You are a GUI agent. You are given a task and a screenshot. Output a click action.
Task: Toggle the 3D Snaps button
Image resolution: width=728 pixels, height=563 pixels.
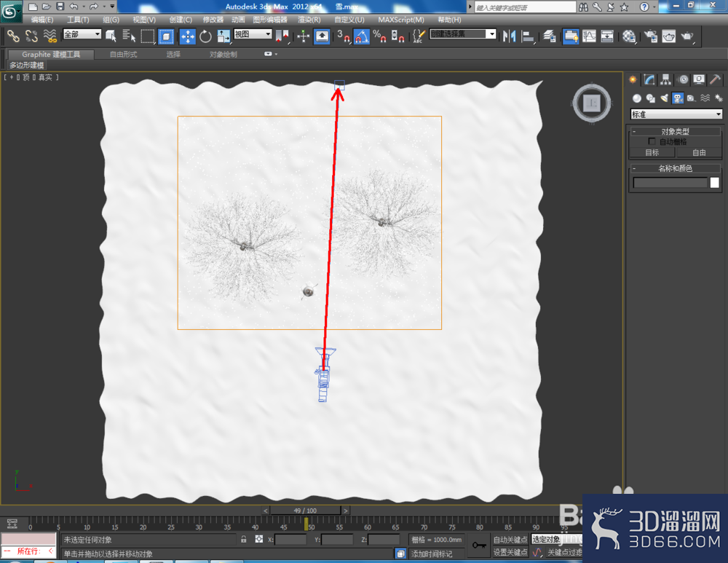pos(343,36)
